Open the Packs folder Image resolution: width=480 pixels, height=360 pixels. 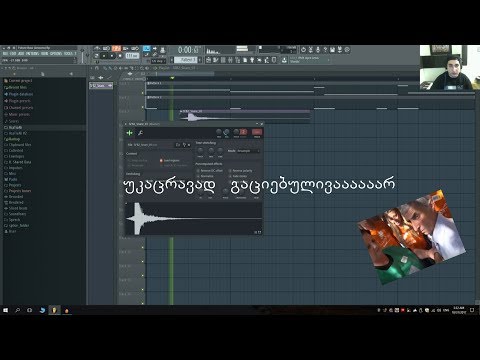tap(11, 179)
